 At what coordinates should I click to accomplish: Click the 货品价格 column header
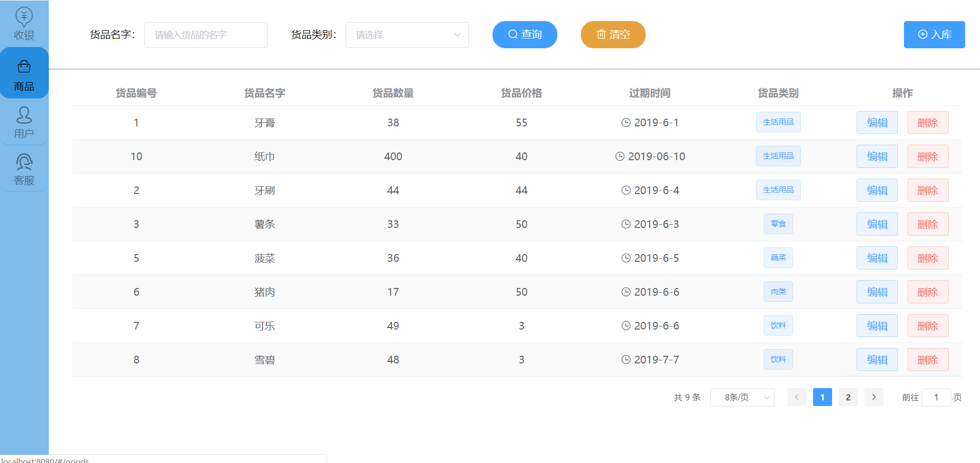[x=521, y=93]
